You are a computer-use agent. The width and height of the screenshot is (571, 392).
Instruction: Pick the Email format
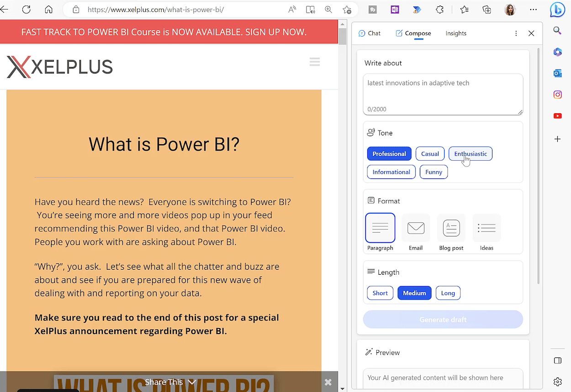click(x=416, y=232)
